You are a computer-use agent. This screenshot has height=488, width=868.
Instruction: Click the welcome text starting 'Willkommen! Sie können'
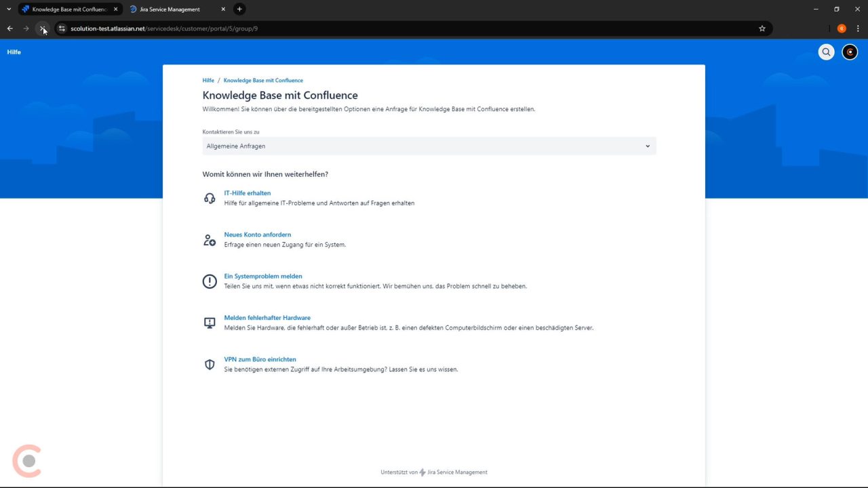click(369, 109)
